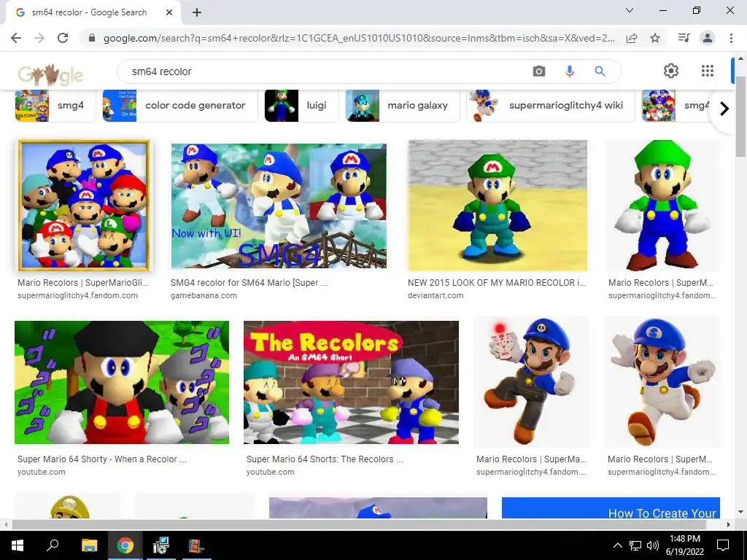The height and width of the screenshot is (560, 747).
Task: Open the SMG4 'Now with UI!' image
Action: click(x=279, y=206)
